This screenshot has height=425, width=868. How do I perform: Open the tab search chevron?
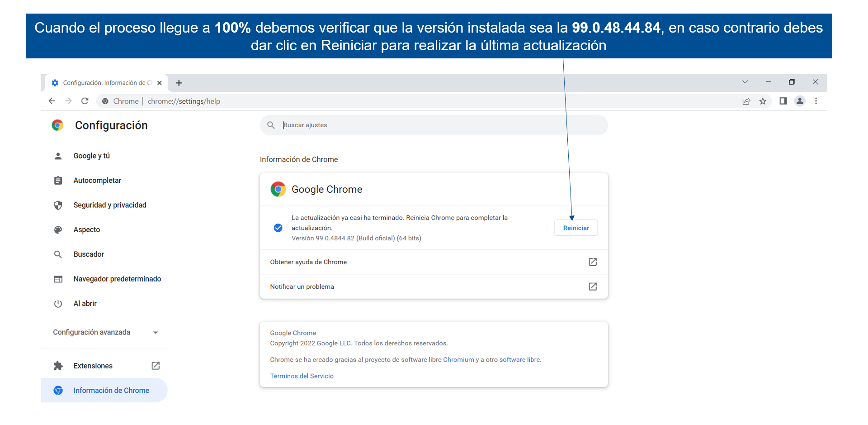[x=745, y=82]
